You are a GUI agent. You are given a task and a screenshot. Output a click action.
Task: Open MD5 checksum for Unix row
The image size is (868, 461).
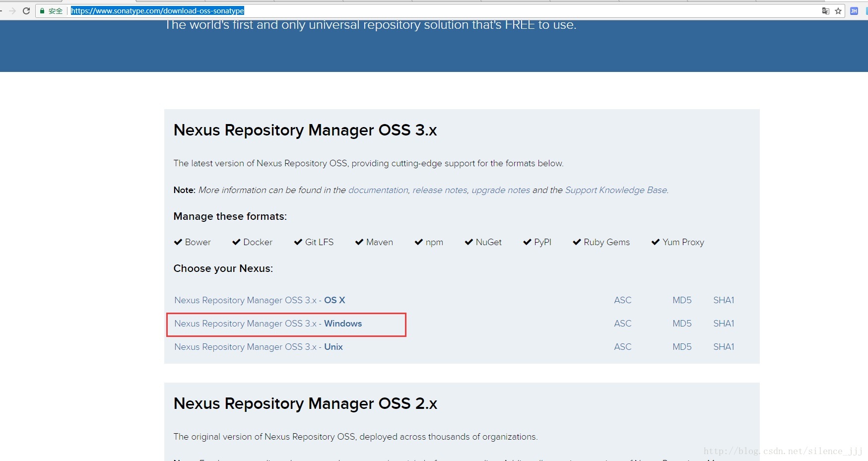coord(682,347)
